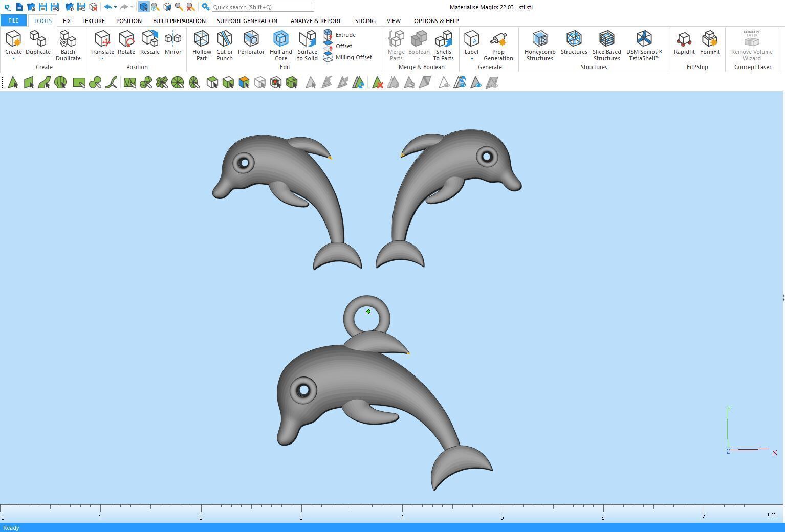Switch to the SLICING tab

(x=365, y=21)
